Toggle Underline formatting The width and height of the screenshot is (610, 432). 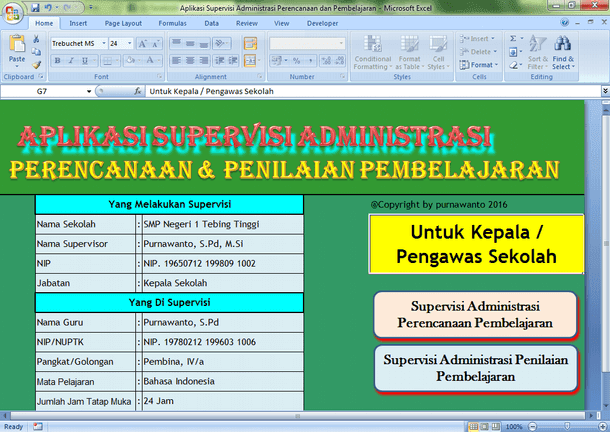[84, 60]
